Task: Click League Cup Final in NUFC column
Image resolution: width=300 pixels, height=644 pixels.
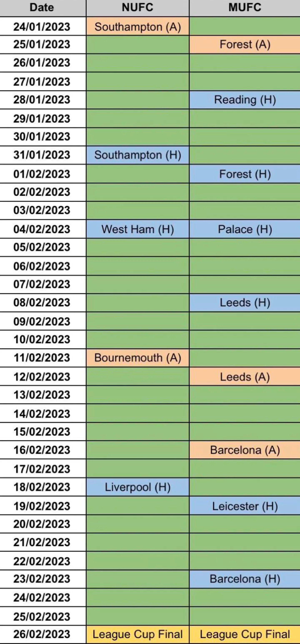Action: [137, 634]
